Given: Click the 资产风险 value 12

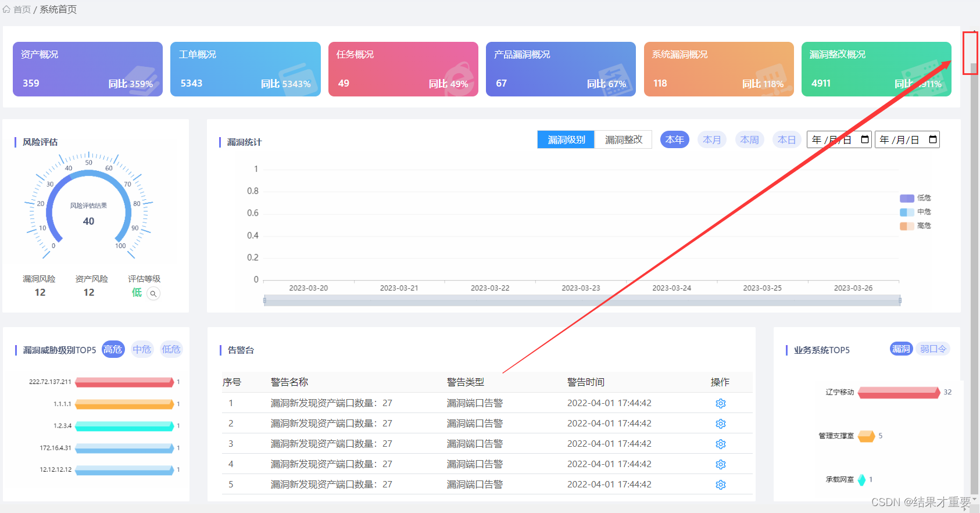Looking at the screenshot, I should [89, 292].
